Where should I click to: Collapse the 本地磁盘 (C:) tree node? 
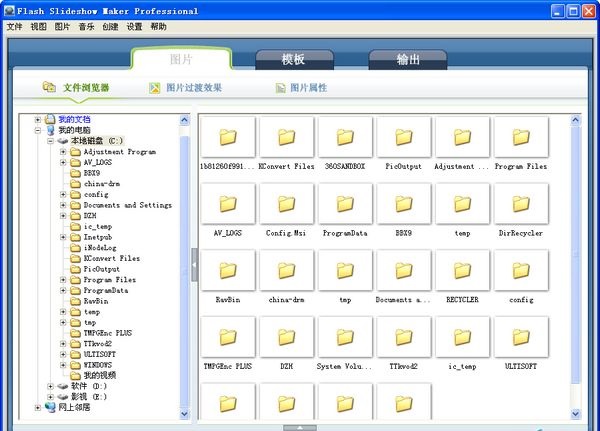point(50,141)
